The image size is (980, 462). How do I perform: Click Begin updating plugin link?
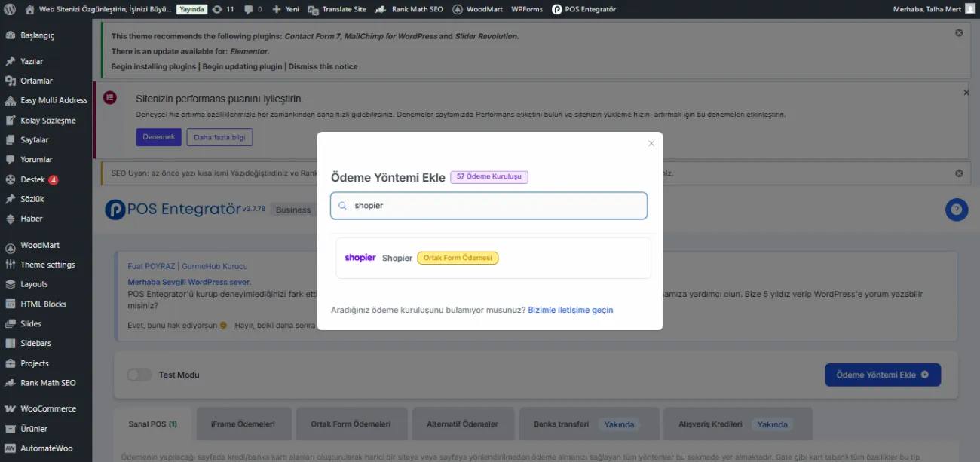point(242,66)
